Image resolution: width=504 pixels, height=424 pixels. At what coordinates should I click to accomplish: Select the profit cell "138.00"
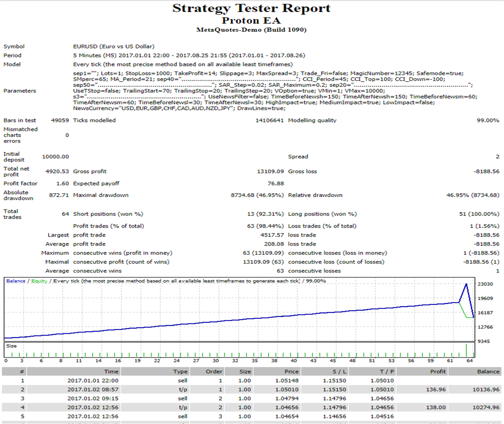436,408
